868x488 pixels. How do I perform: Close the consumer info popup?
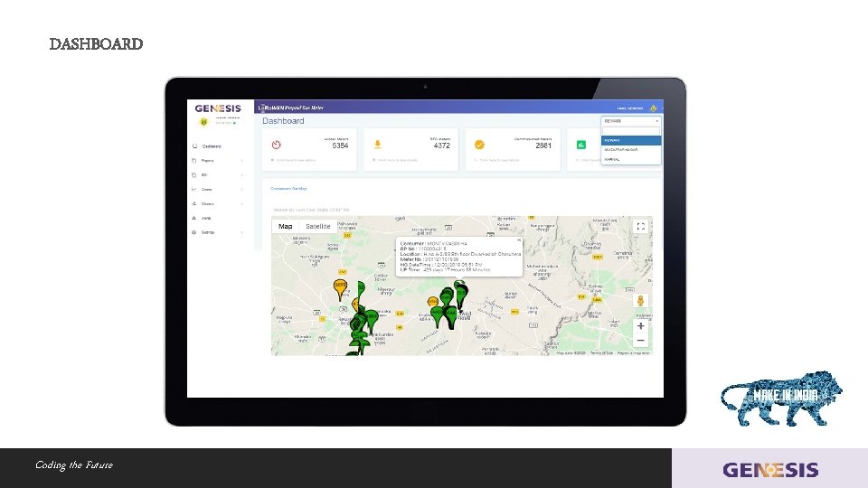(519, 240)
